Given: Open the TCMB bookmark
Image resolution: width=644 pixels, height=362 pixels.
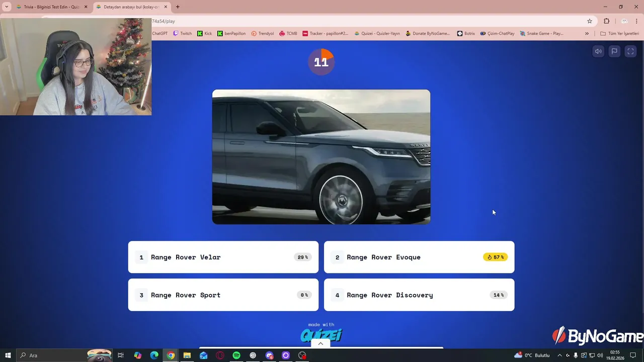Looking at the screenshot, I should point(288,34).
